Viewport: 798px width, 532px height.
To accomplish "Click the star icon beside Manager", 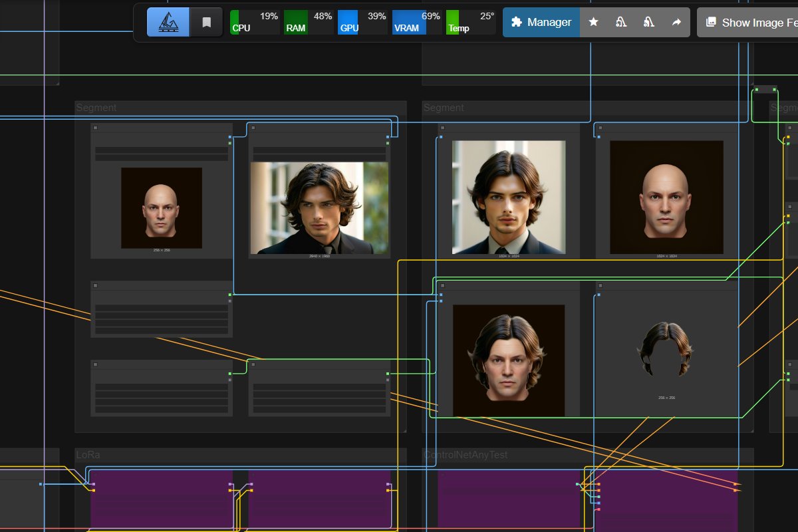I will click(594, 22).
